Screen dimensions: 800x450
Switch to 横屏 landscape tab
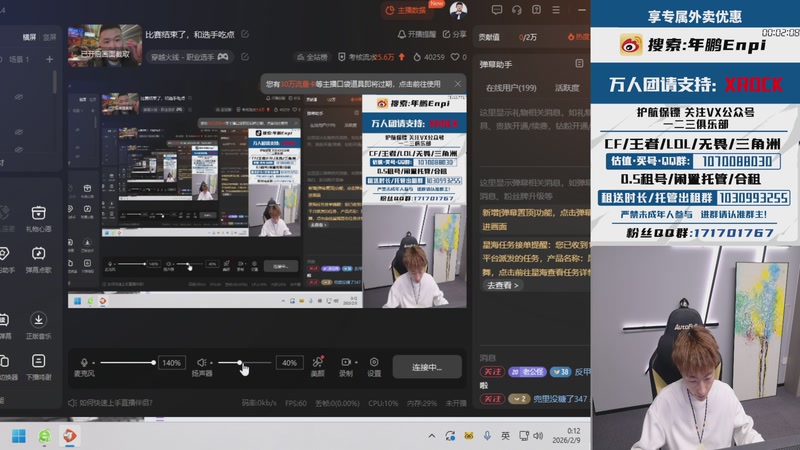(x=30, y=37)
